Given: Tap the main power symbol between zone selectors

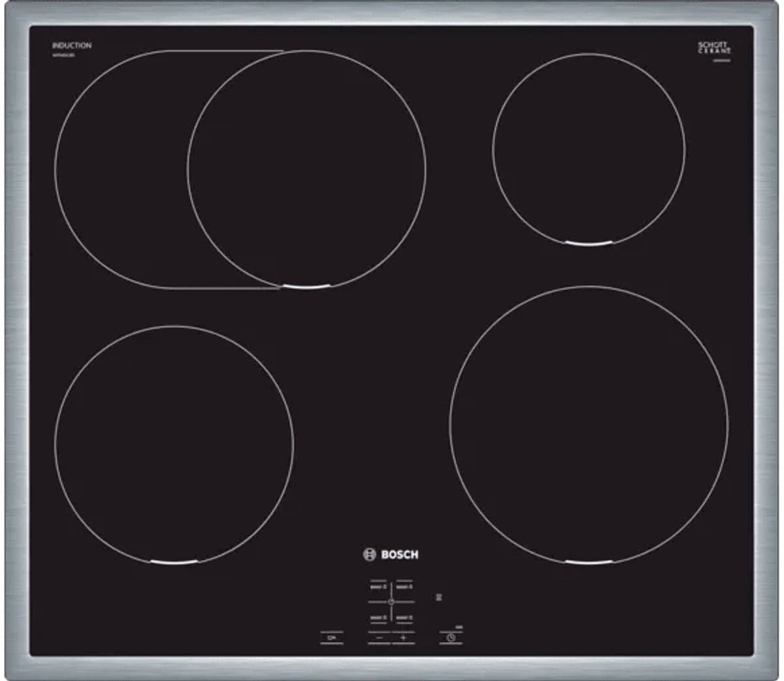Looking at the screenshot, I should (x=391, y=601).
